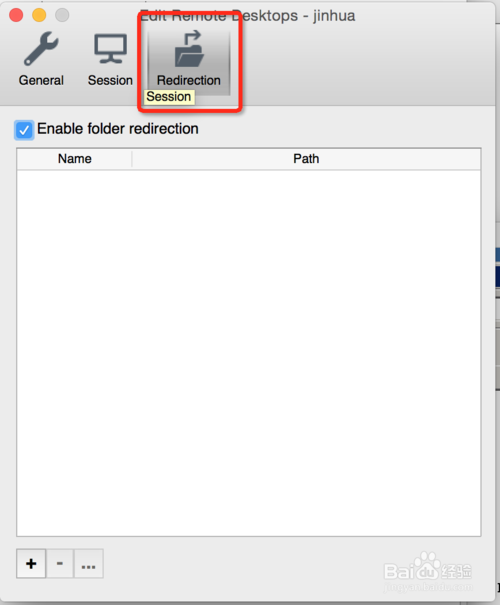Click the Baidu paw watermark logo
This screenshot has height=605, width=500.
pyautogui.click(x=427, y=568)
